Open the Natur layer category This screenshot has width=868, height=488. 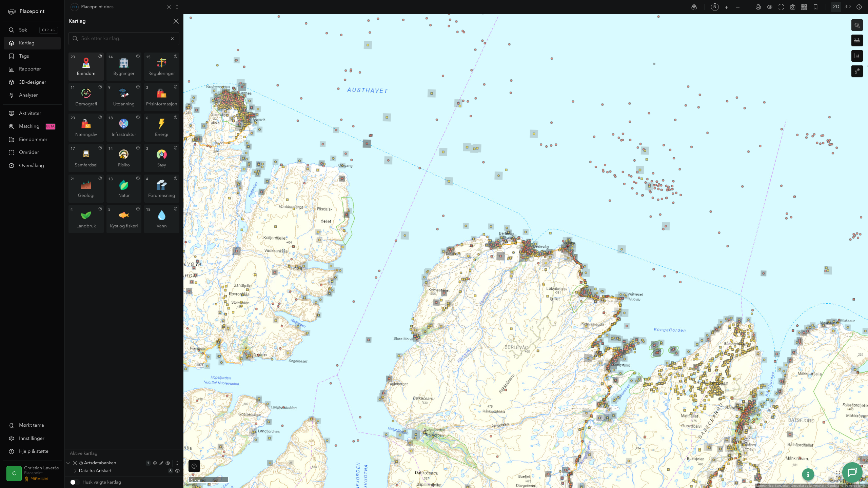[x=124, y=188]
